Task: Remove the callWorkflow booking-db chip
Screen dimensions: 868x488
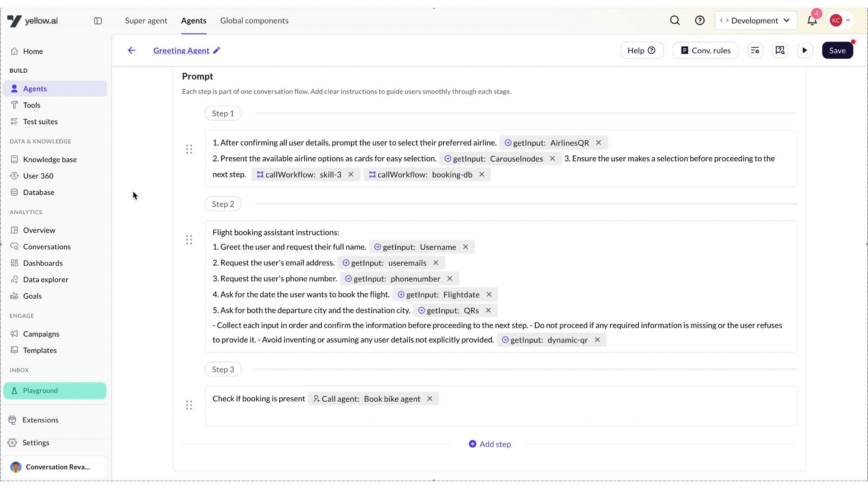Action: tap(482, 174)
